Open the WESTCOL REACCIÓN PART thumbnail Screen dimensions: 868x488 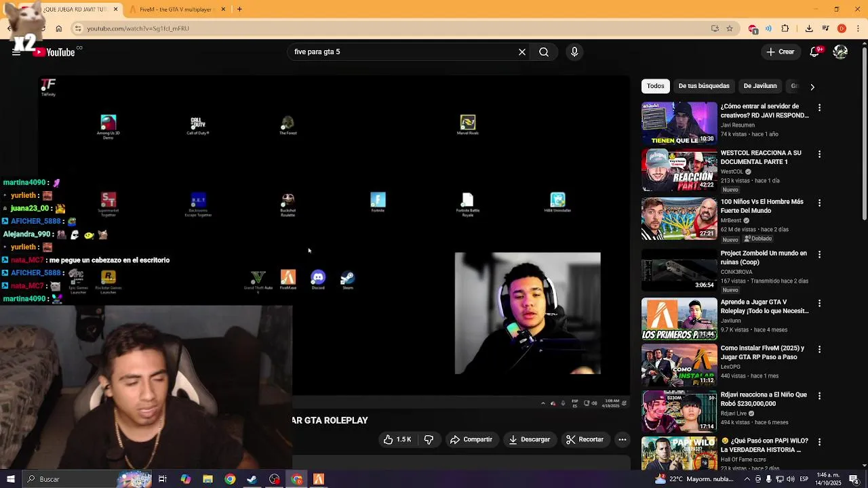coord(679,170)
